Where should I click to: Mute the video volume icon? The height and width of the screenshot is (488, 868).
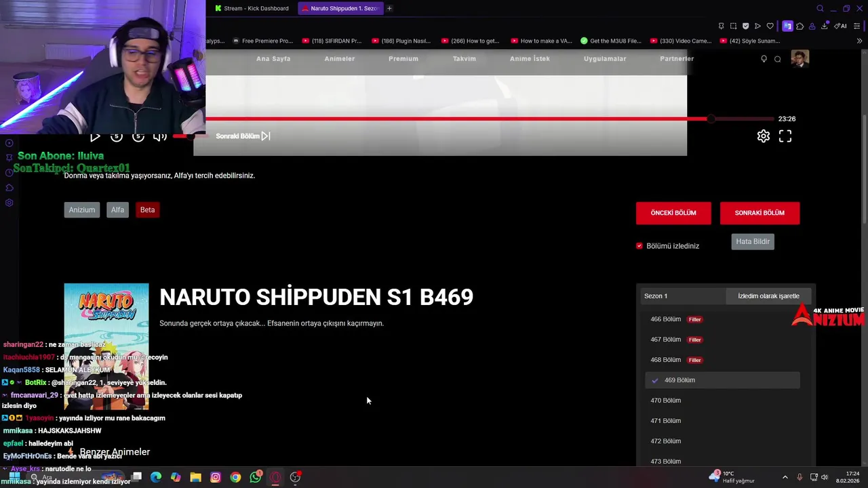click(x=160, y=136)
